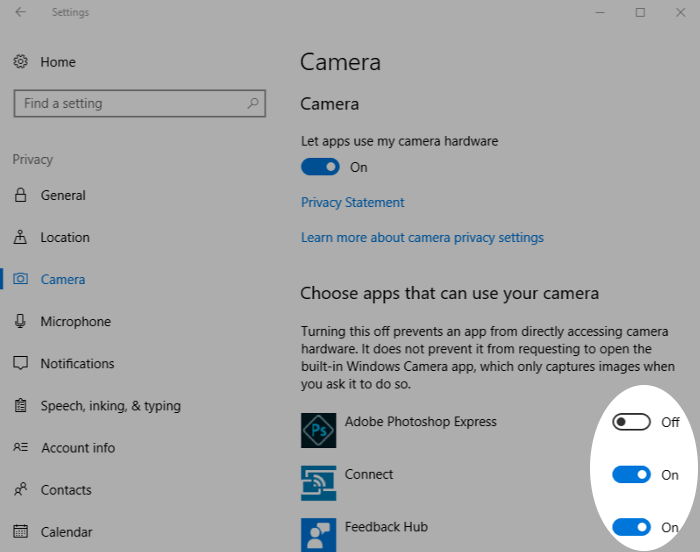Click the Choose apps that can use your camera heading

[x=450, y=293]
